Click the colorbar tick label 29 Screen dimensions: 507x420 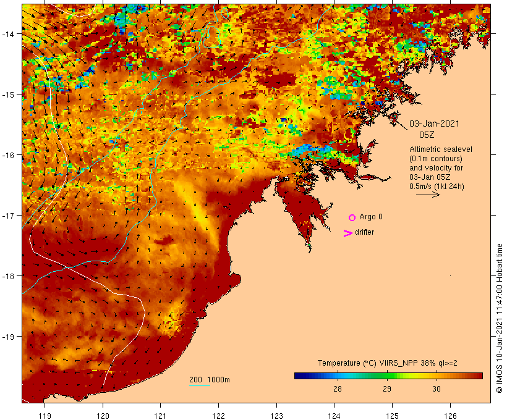point(387,389)
